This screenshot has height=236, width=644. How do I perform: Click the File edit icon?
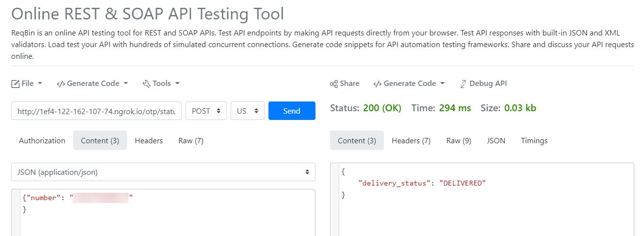coord(16,84)
